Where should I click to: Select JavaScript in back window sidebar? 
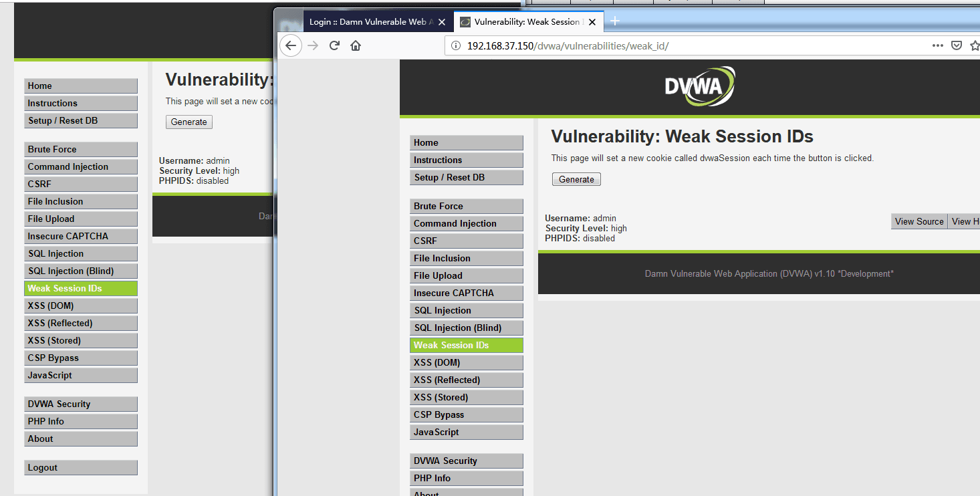[x=81, y=375]
